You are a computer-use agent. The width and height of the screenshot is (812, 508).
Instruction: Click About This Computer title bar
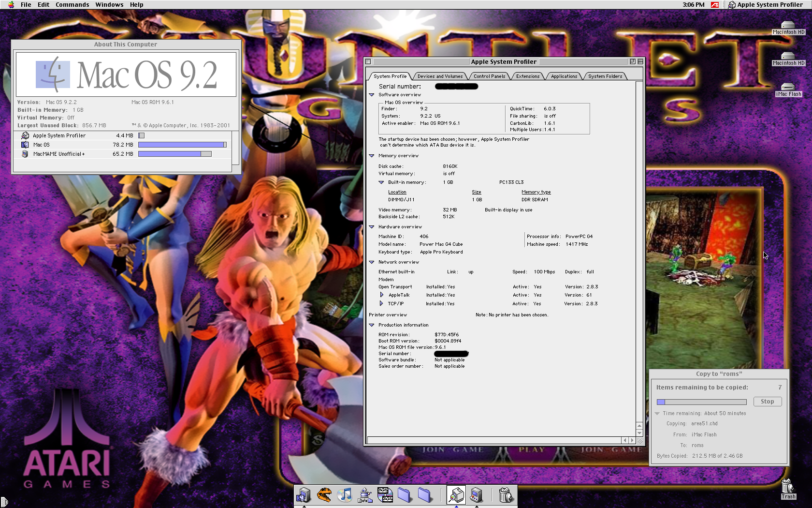tap(126, 44)
